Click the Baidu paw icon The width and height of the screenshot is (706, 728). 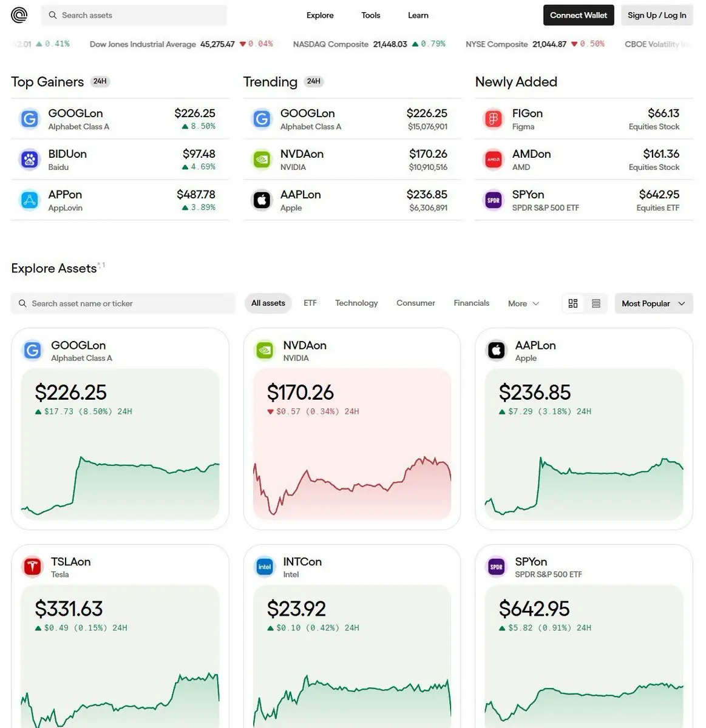(30, 160)
